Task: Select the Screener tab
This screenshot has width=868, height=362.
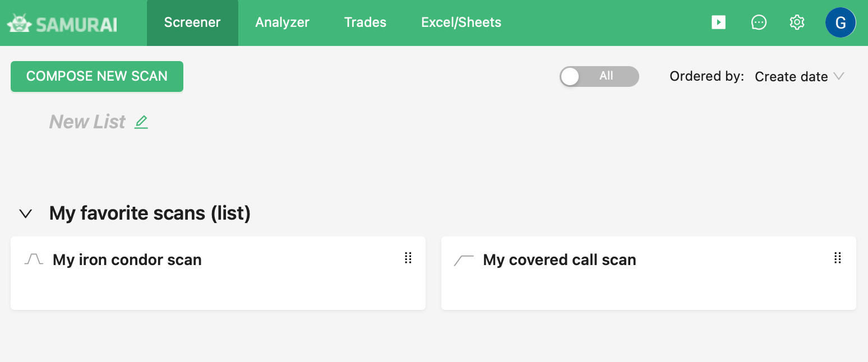Action: [x=192, y=22]
